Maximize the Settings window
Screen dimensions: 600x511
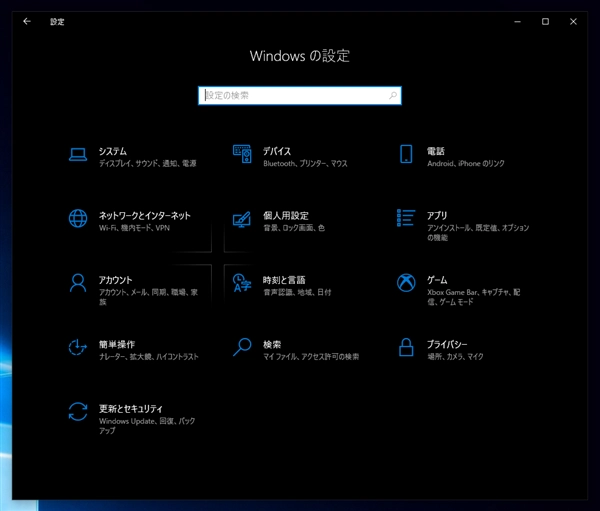pos(545,21)
